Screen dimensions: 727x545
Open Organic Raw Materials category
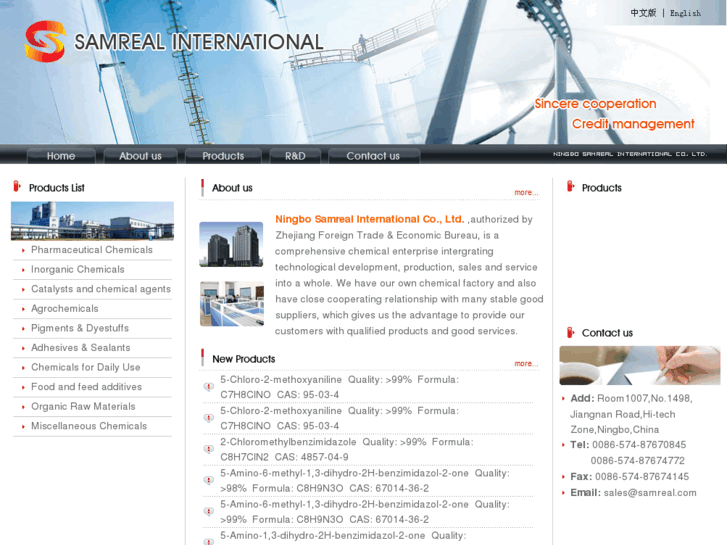[x=83, y=406]
